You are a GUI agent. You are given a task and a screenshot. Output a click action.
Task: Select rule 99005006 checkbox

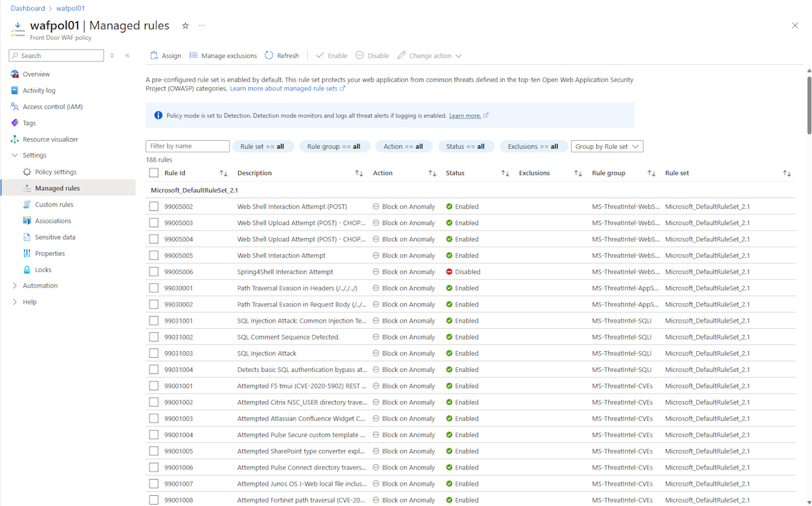154,272
